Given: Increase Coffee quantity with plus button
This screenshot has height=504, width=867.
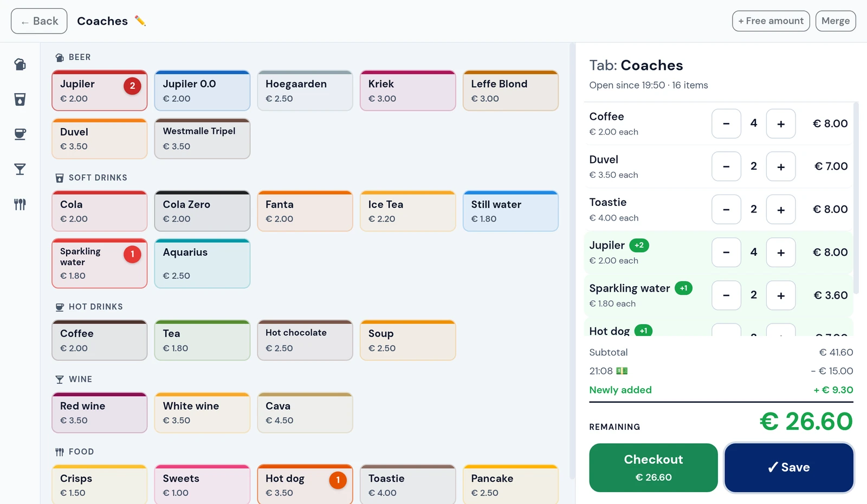Looking at the screenshot, I should pyautogui.click(x=781, y=124).
